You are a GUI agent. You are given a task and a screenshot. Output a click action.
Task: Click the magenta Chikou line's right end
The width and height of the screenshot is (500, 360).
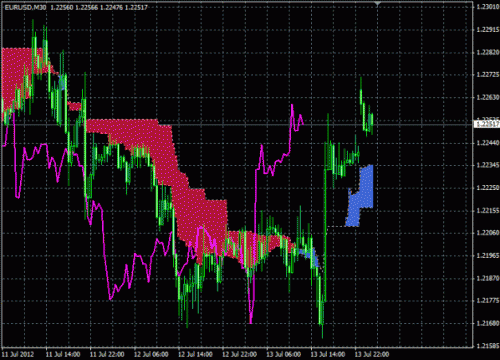(x=302, y=124)
